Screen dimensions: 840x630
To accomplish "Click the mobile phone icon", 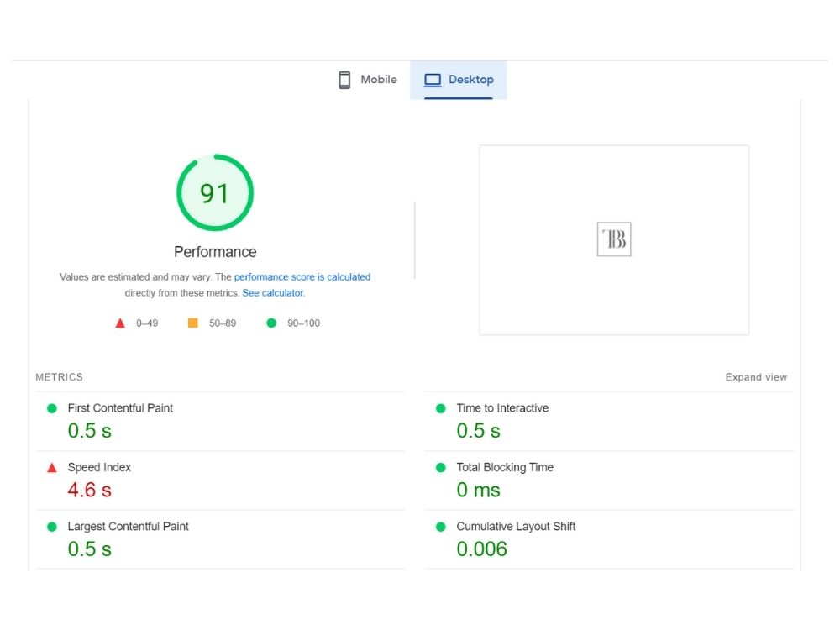I will click(x=344, y=80).
